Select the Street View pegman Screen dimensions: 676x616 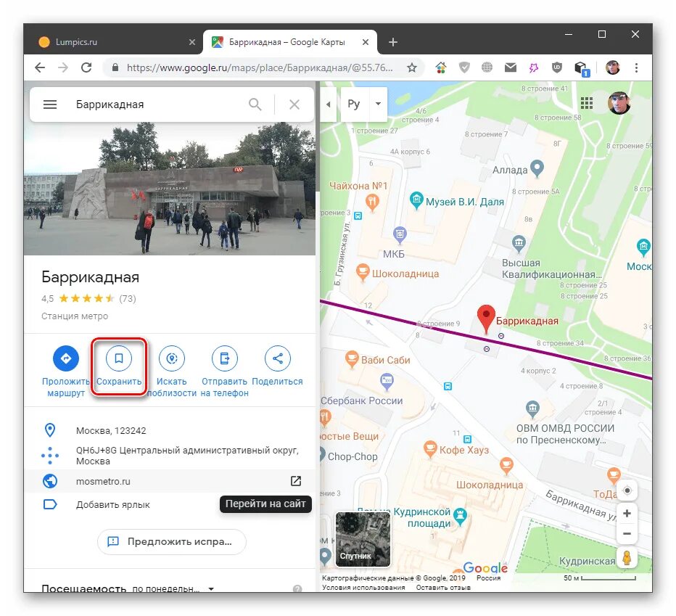point(627,557)
